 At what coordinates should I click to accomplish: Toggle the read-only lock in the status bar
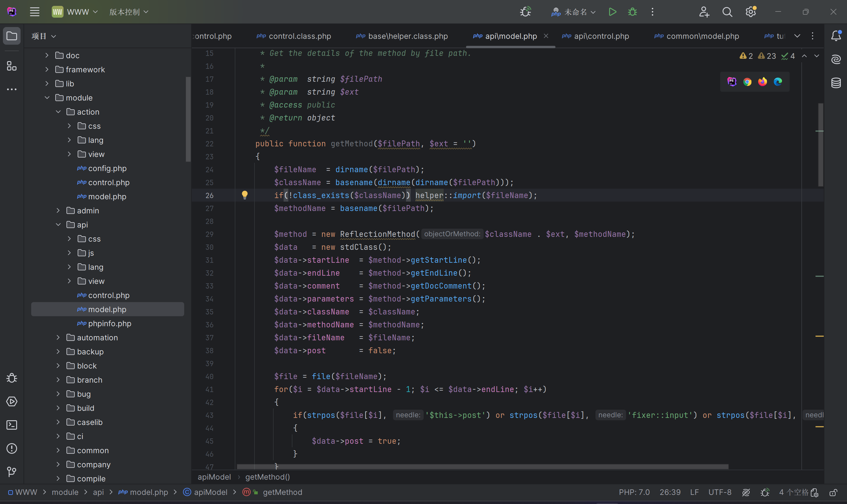(x=833, y=492)
